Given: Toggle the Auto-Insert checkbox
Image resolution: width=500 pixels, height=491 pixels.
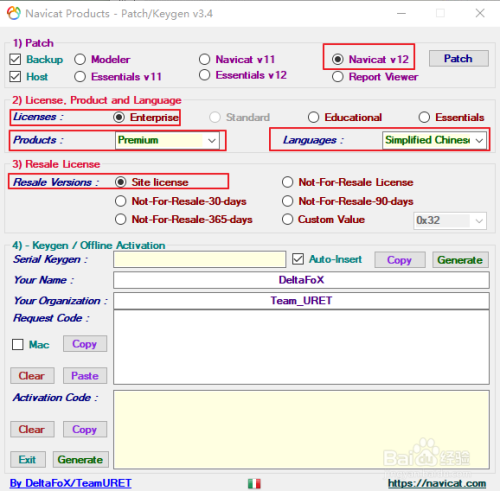Looking at the screenshot, I should (x=298, y=259).
